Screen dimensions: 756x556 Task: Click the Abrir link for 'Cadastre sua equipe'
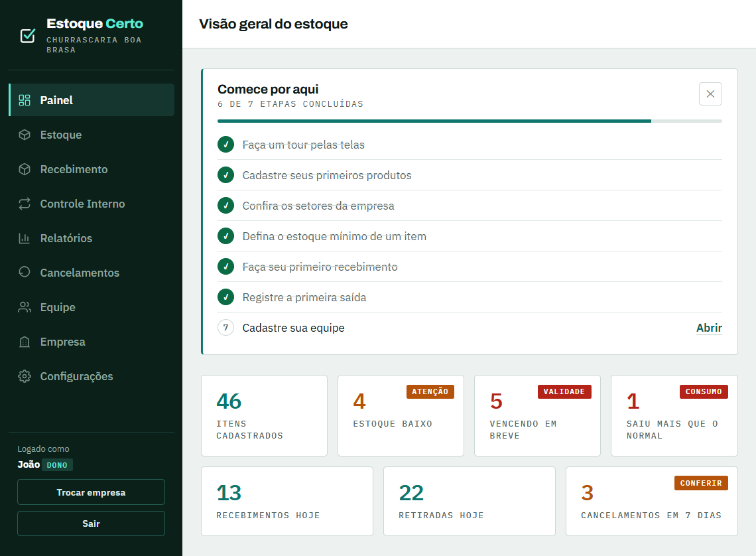(709, 328)
